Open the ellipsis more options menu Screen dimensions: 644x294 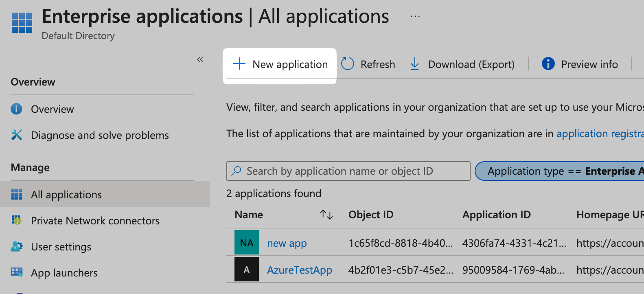415,17
